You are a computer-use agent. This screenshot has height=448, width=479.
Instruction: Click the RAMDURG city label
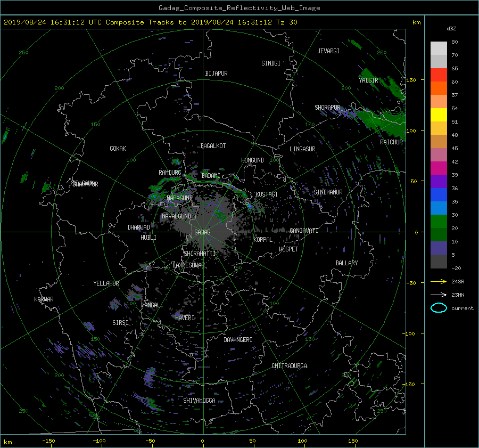pyautogui.click(x=170, y=173)
